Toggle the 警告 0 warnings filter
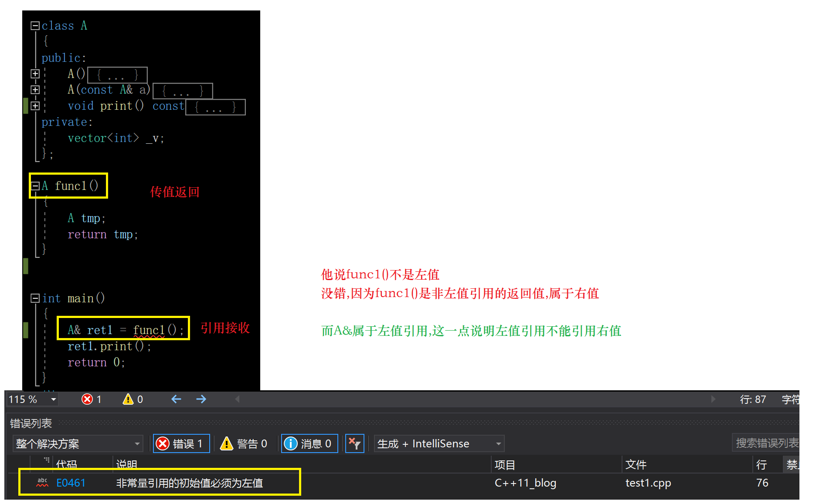The image size is (816, 504). (x=245, y=443)
